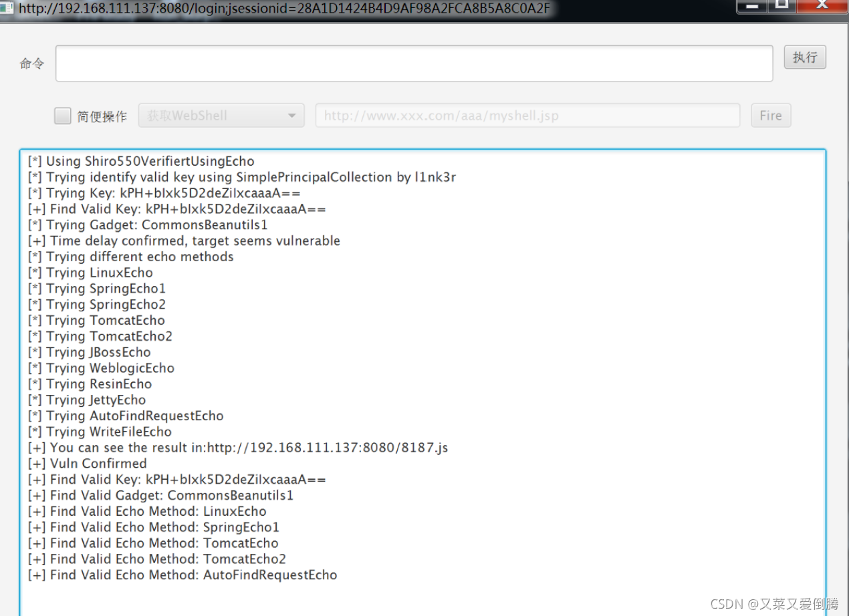Select line 'Using Shiro550VerifiertUsingEcho'

point(141,161)
